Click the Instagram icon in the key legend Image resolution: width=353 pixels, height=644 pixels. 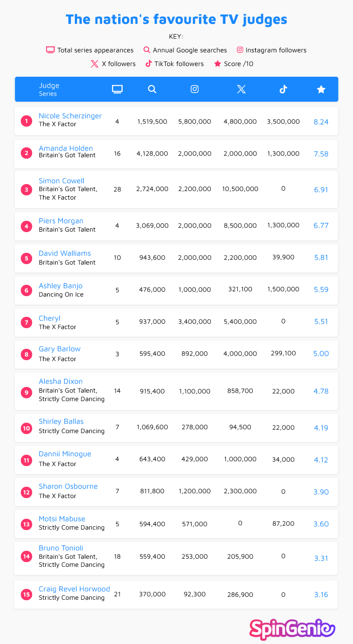(x=240, y=50)
